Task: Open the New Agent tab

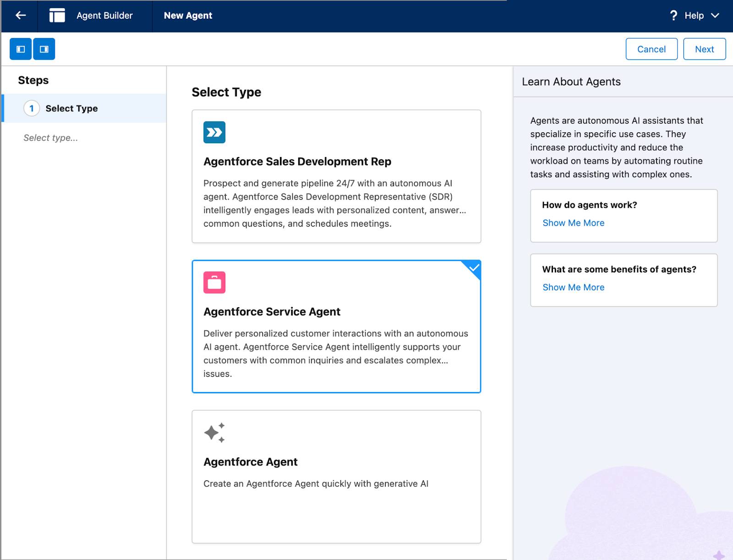Action: click(x=188, y=15)
